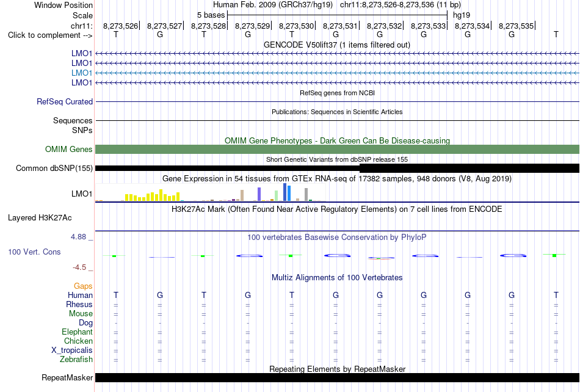The image size is (580, 392).
Task: Click the '5 bases' scale bar label
Action: pyautogui.click(x=211, y=15)
